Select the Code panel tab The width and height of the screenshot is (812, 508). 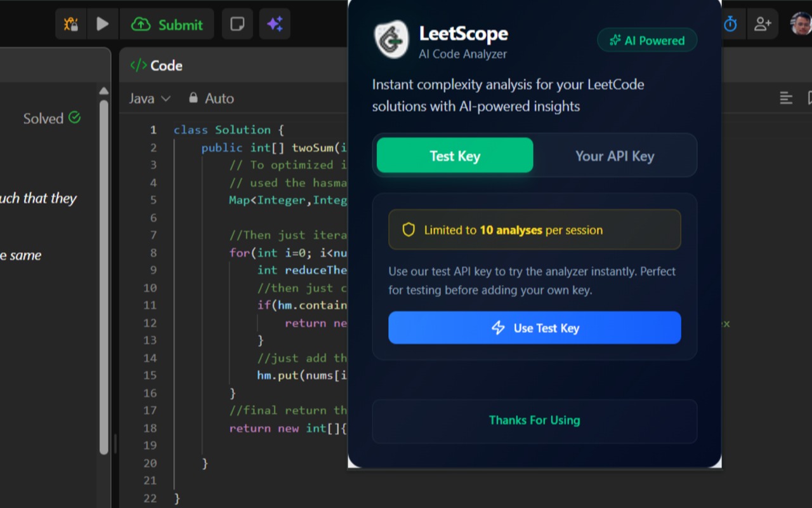point(157,65)
